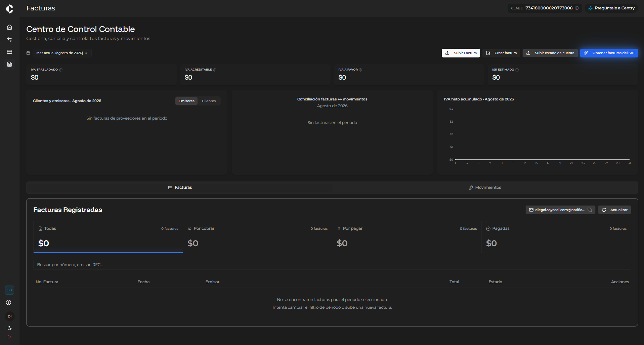Viewport: 644px width, 345px height.
Task: Click Subir Factura button
Action: pyautogui.click(x=461, y=53)
